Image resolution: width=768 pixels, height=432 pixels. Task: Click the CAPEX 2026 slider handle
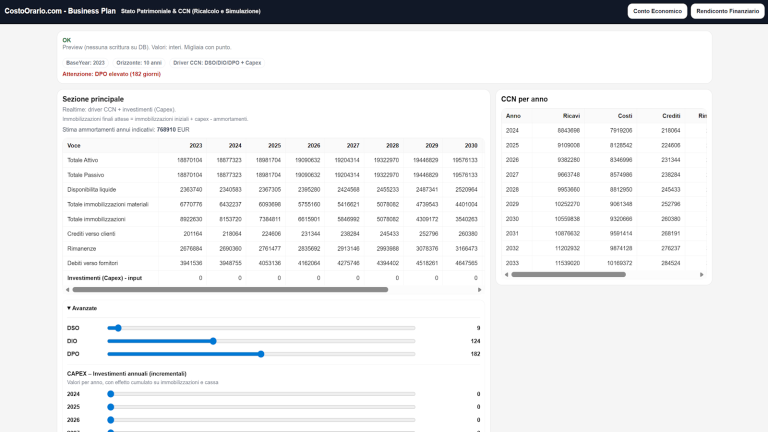tap(111, 420)
